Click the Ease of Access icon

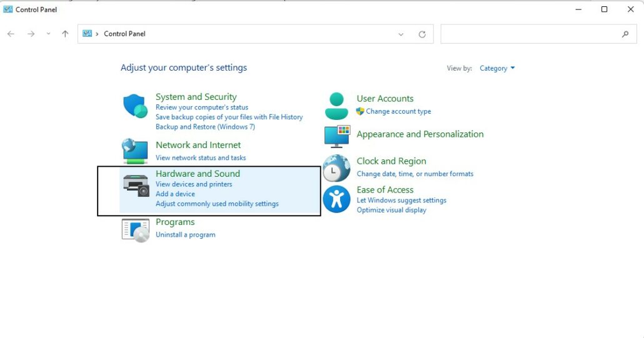(x=336, y=199)
